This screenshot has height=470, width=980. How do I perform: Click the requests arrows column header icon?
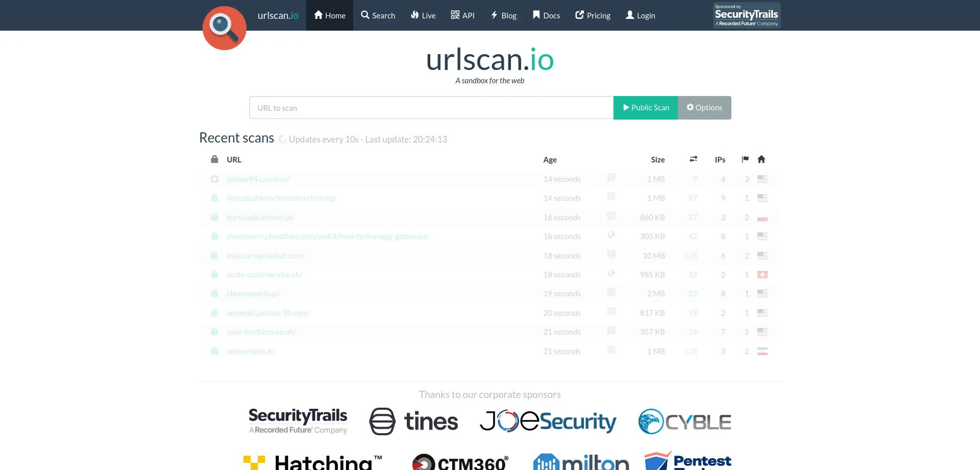pyautogui.click(x=693, y=159)
